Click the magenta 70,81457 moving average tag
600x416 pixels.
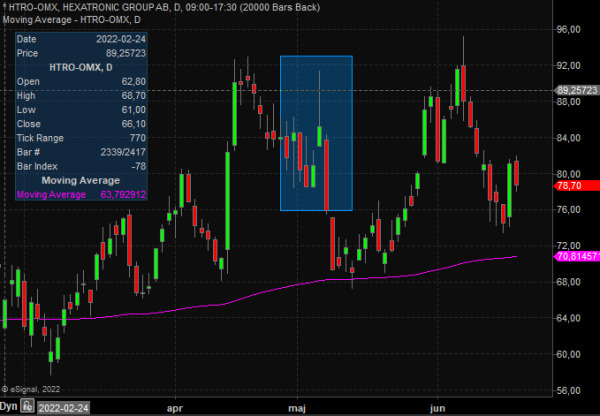[577, 256]
